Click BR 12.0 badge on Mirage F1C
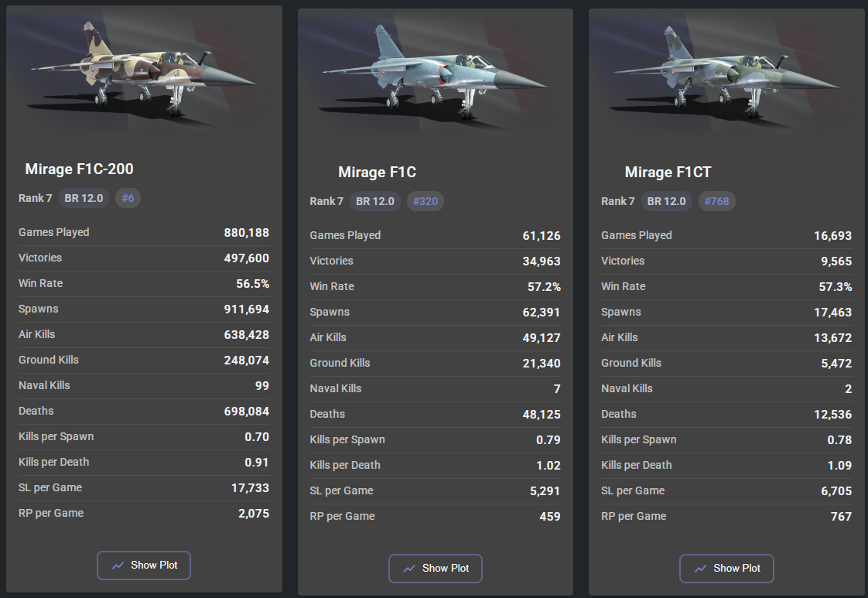Image resolution: width=868 pixels, height=598 pixels. (x=375, y=201)
